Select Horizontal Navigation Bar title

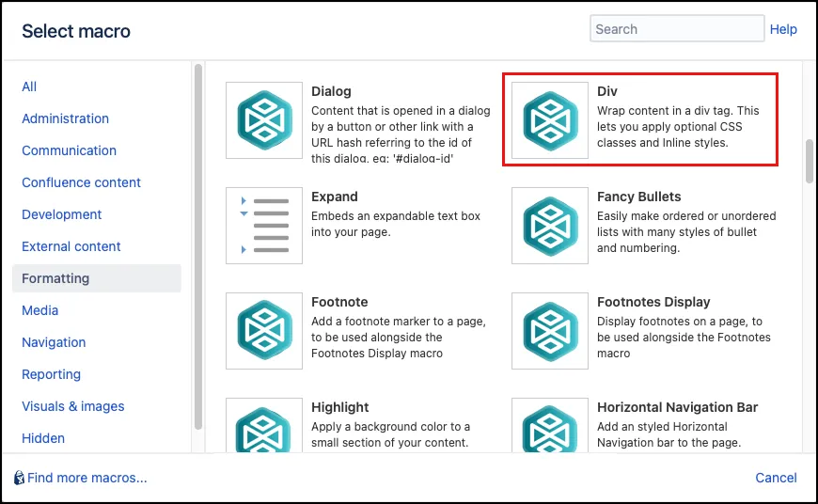[678, 407]
